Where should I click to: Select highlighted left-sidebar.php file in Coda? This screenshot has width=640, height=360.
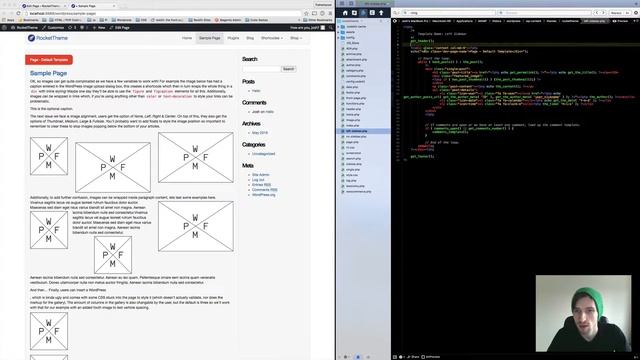coord(363,131)
